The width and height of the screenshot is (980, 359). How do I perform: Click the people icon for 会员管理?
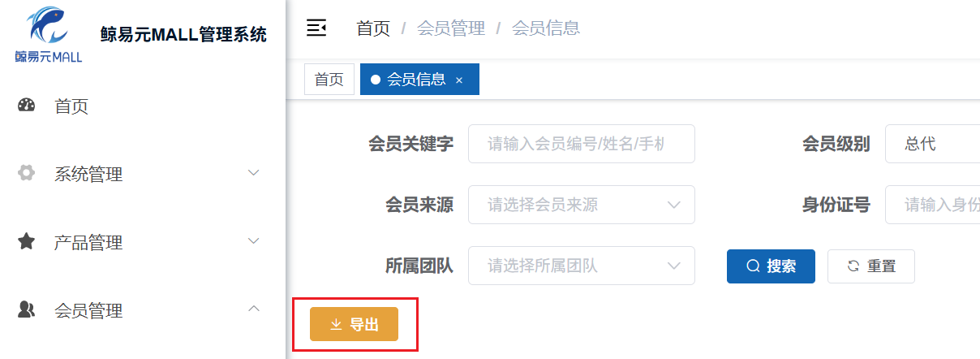[x=27, y=309]
